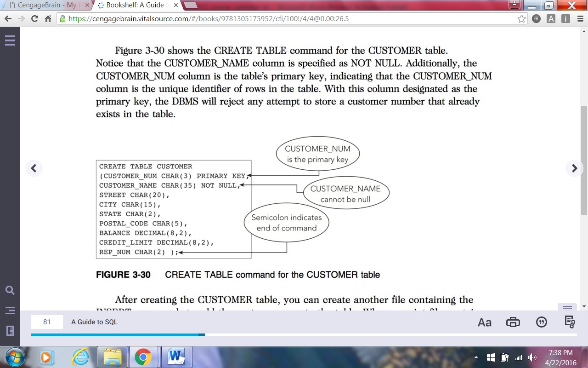
Task: Click the CREATE TABLE CUSTOMER code line
Action: (146, 167)
